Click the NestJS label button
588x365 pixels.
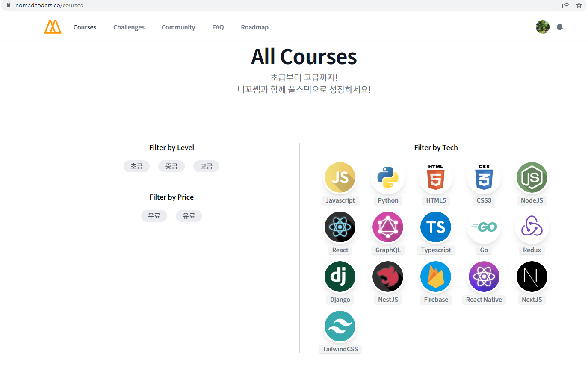tap(388, 300)
